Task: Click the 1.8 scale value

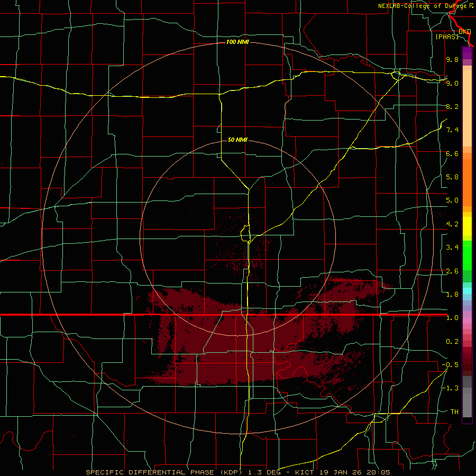Action: pos(452,295)
